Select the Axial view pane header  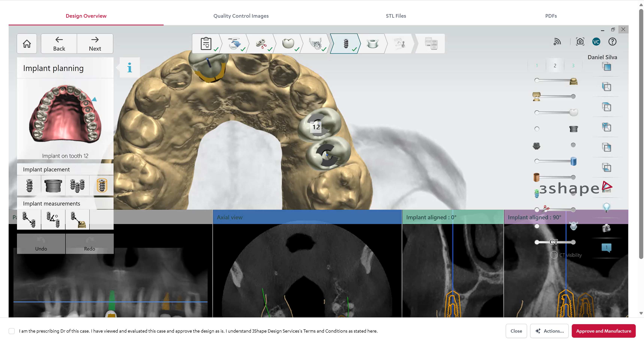pyautogui.click(x=307, y=217)
